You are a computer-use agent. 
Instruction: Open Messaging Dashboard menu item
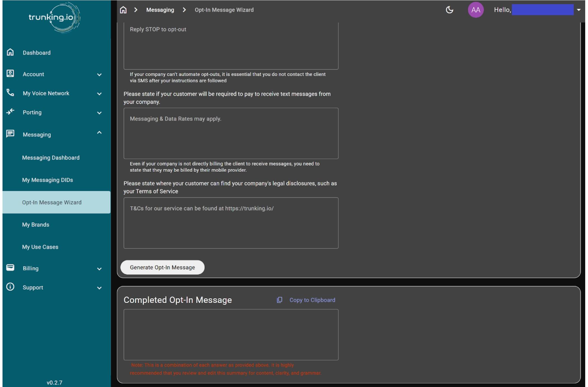51,158
